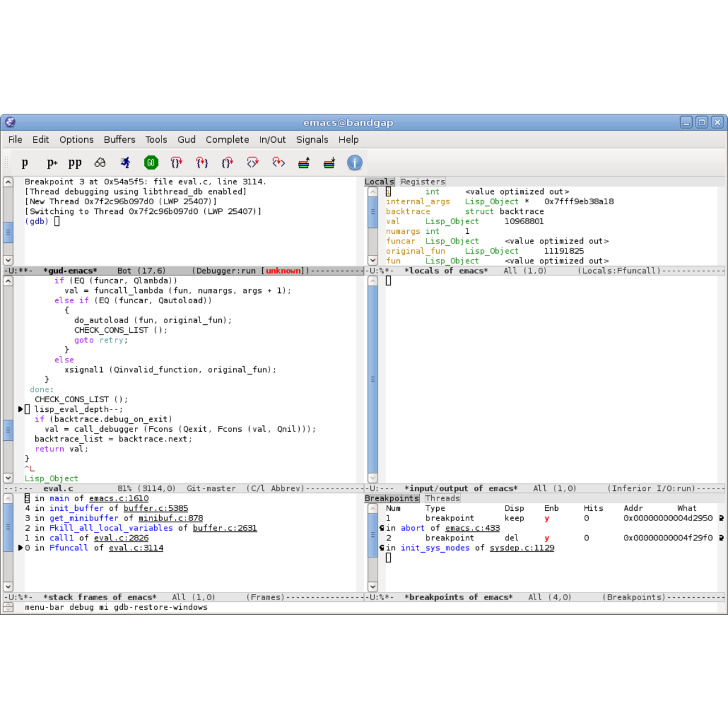Viewport: 728px width, 728px height.
Task: Click the down stack frame icon
Action: click(x=329, y=163)
